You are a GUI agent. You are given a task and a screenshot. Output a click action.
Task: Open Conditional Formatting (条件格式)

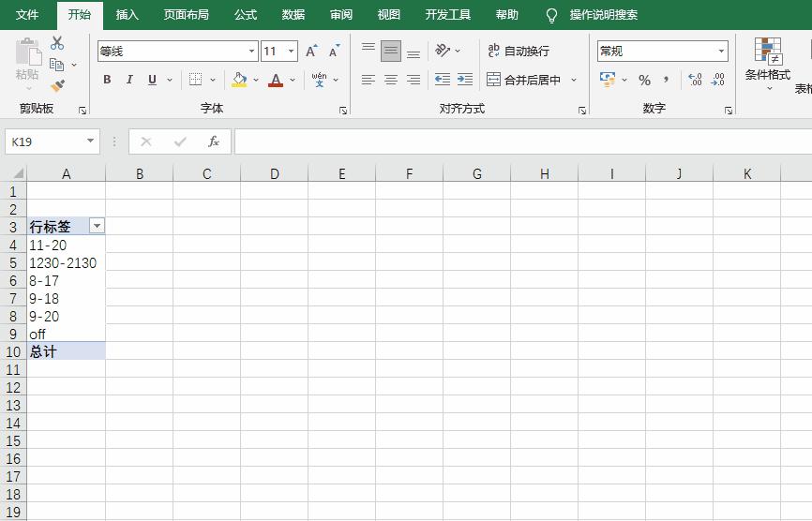[768, 64]
